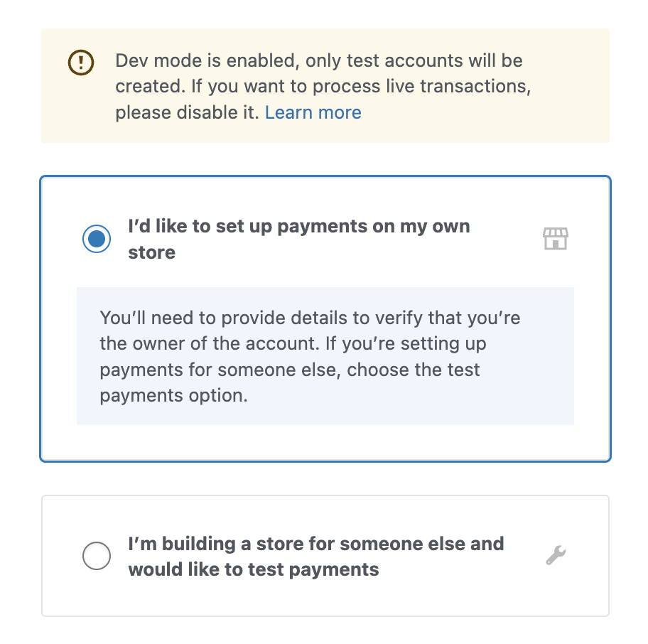The height and width of the screenshot is (644, 648).
Task: Click the word "store" under own-store heading
Action: click(x=151, y=252)
